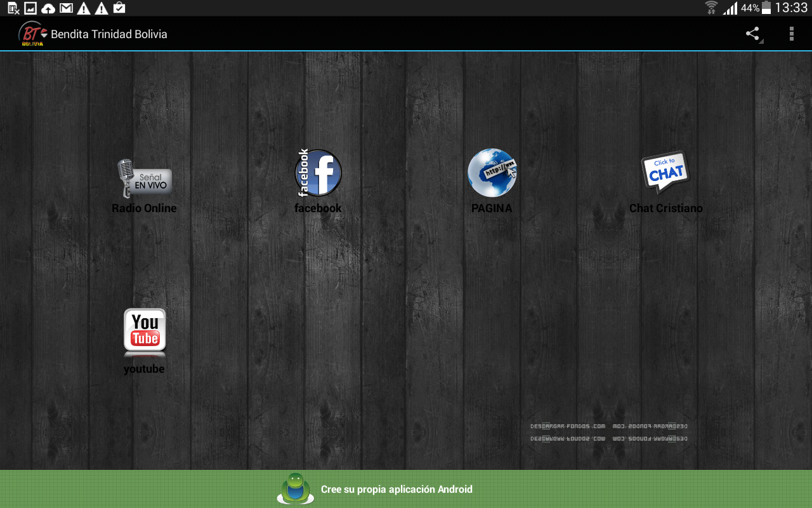Click the Radio Online label
The image size is (812, 508).
coord(144,208)
